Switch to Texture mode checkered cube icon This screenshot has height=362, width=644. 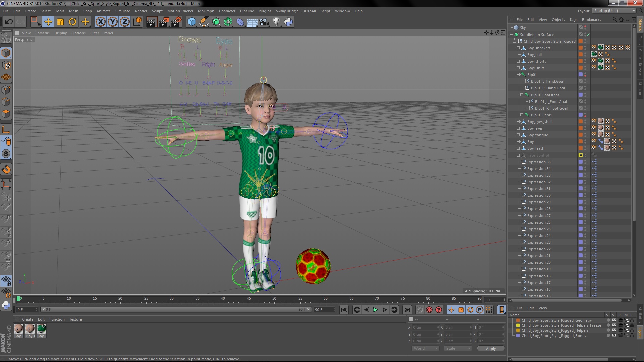pos(6,65)
